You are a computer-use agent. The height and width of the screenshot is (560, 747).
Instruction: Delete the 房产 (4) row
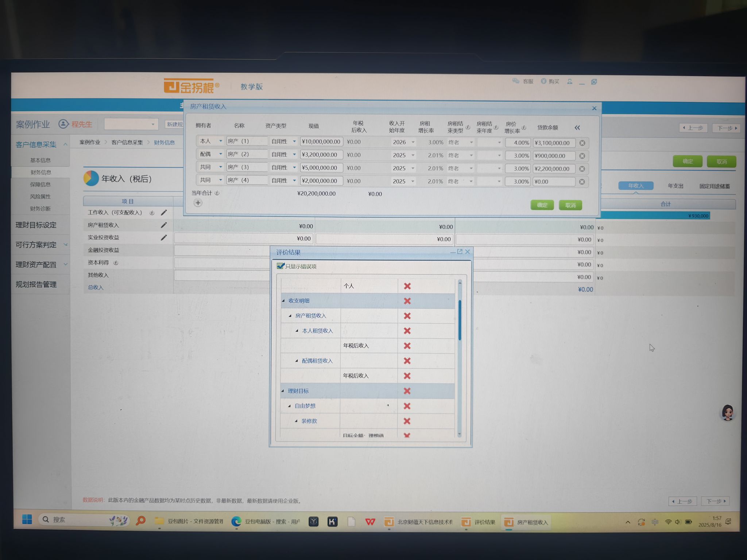(582, 182)
